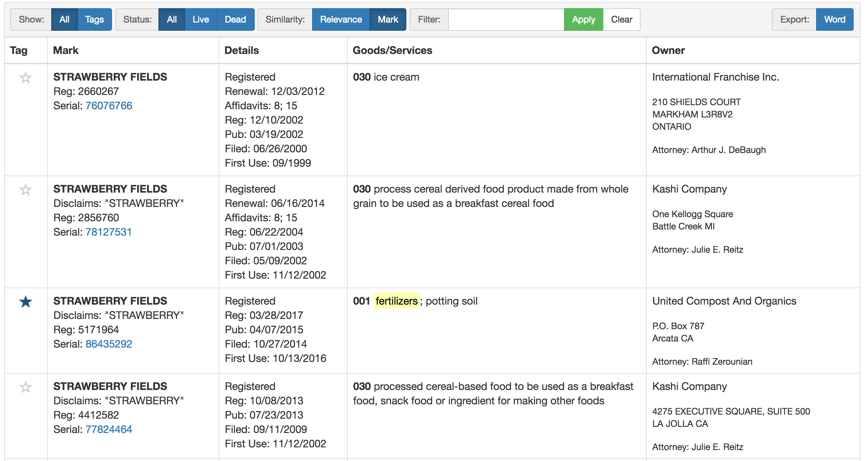Show All results toggle button
This screenshot has width=868, height=461.
(x=64, y=19)
